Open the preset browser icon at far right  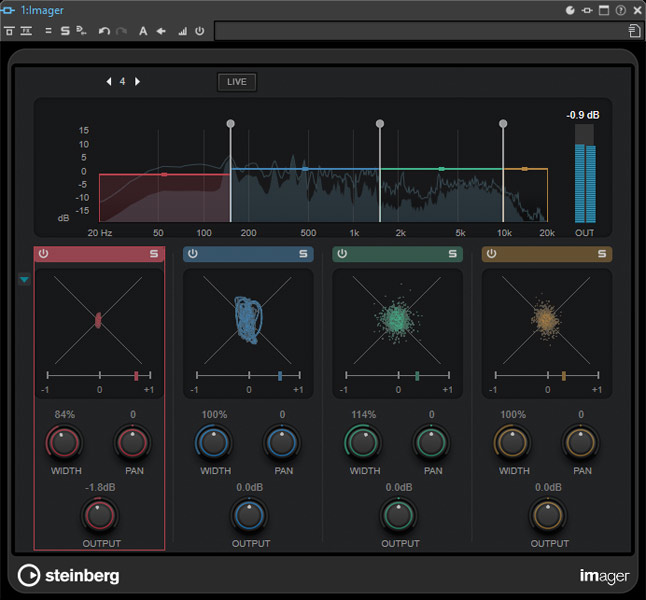(x=634, y=32)
